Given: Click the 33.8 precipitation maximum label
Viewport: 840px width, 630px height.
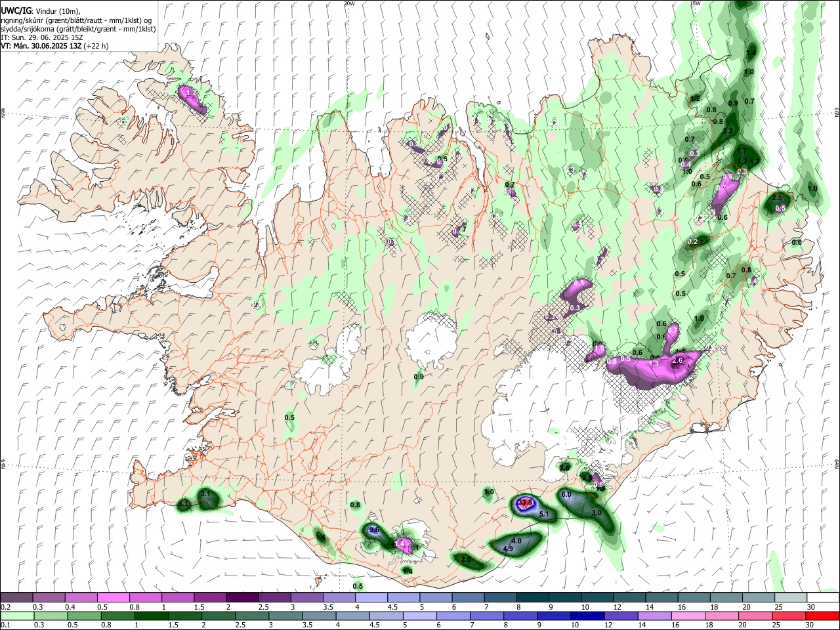Looking at the screenshot, I should [524, 503].
